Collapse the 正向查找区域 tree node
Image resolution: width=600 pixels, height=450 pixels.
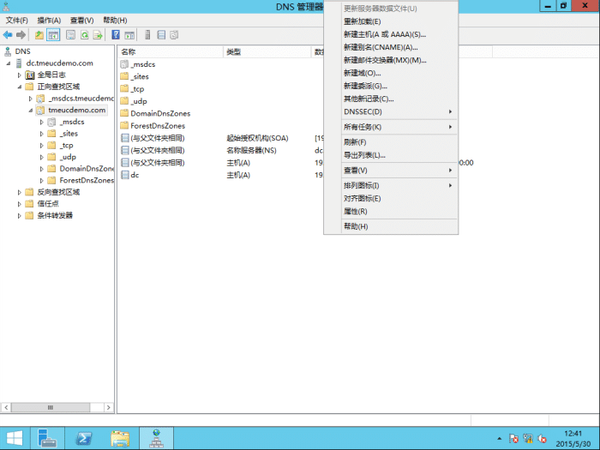19,87
